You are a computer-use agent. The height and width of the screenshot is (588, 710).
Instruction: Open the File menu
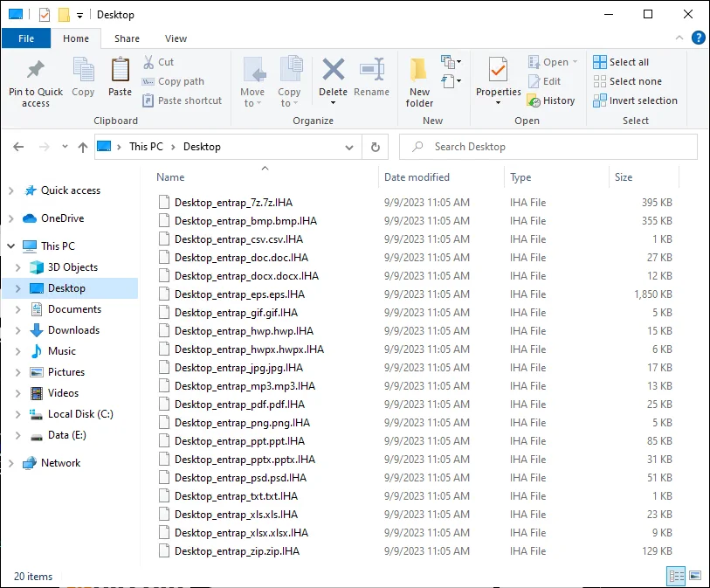click(26, 38)
